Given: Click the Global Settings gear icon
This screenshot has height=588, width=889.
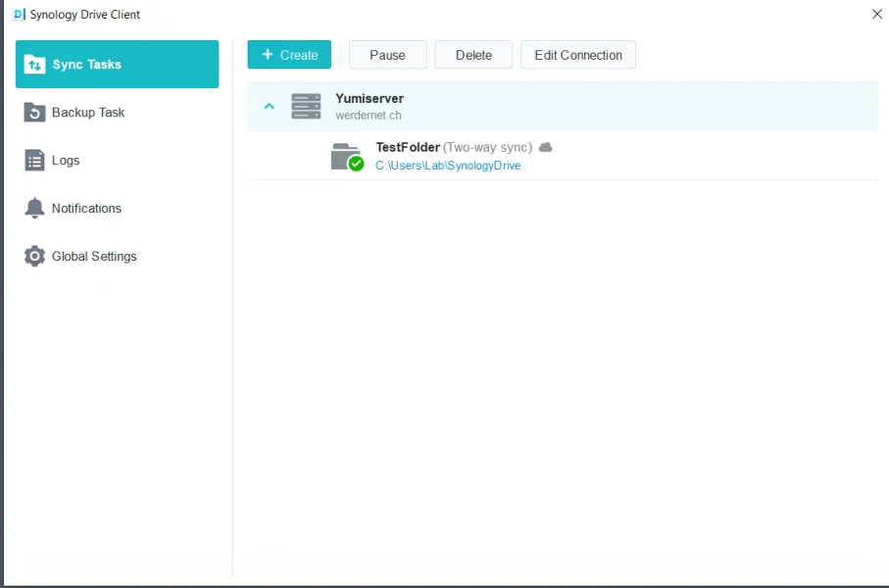Looking at the screenshot, I should point(34,257).
